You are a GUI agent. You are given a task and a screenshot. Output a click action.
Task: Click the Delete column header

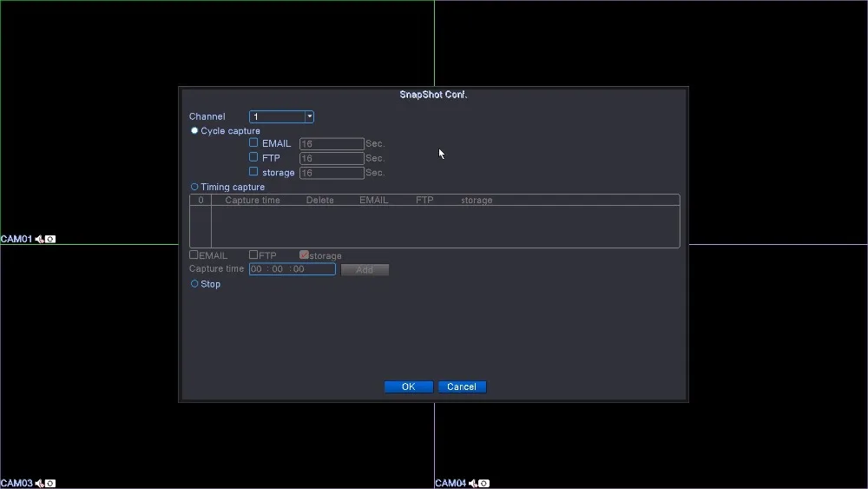pos(320,201)
